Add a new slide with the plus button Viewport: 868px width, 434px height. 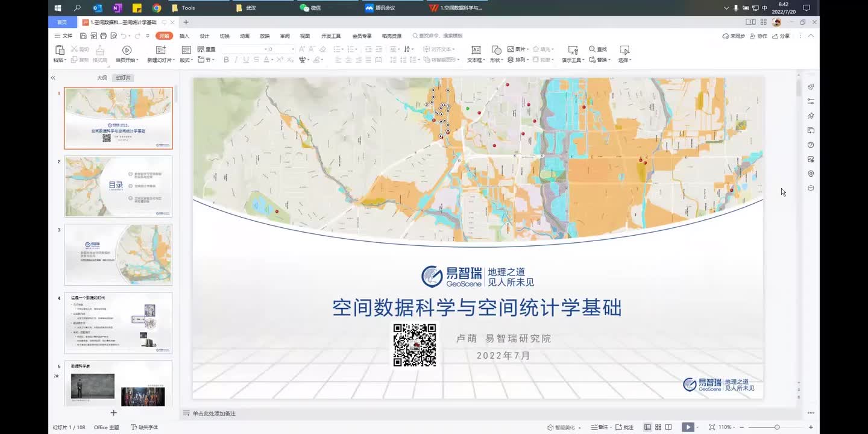(x=113, y=413)
